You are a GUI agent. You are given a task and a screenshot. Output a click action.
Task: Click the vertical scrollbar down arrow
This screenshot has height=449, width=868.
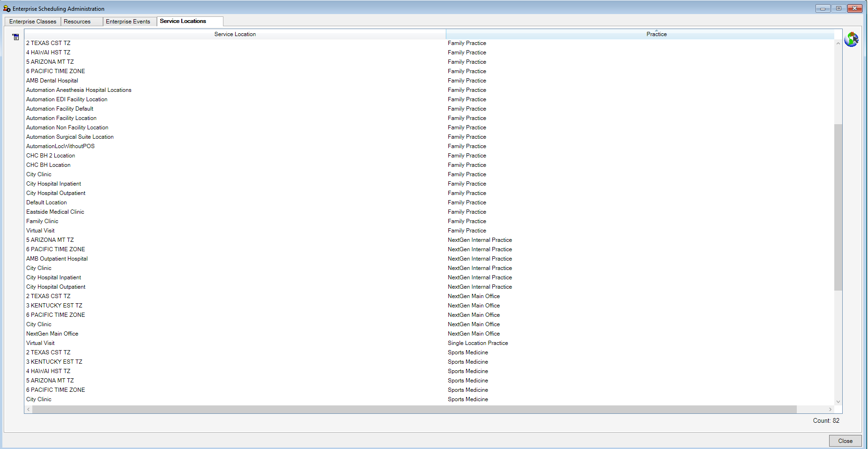click(838, 402)
